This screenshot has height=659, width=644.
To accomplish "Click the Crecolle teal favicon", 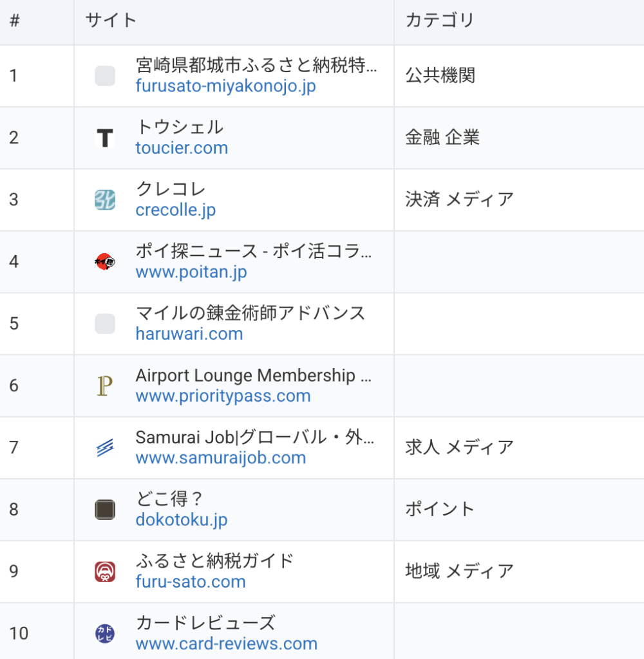I will click(105, 200).
